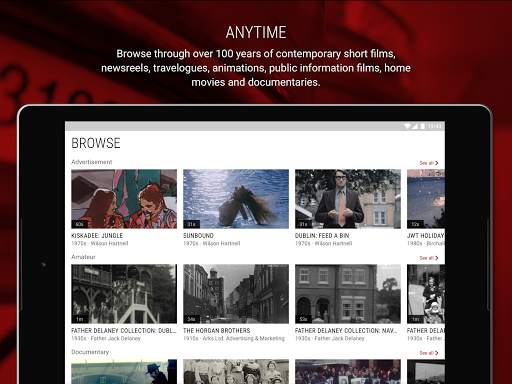Screen dimensions: 512x384
Task: Click the chevron arrow beside Advertisement See all
Action: point(436,163)
